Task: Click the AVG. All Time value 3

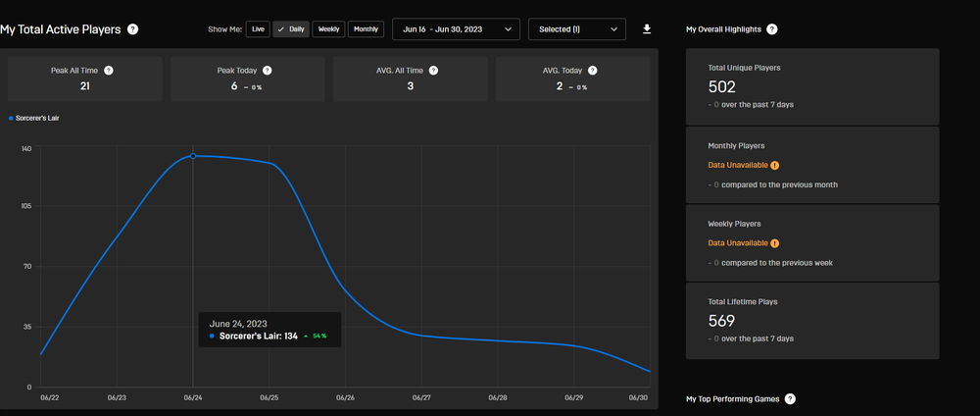Action: click(x=411, y=85)
